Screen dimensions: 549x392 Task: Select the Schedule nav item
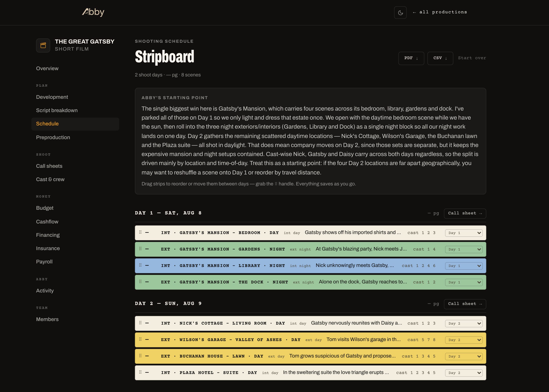click(75, 124)
